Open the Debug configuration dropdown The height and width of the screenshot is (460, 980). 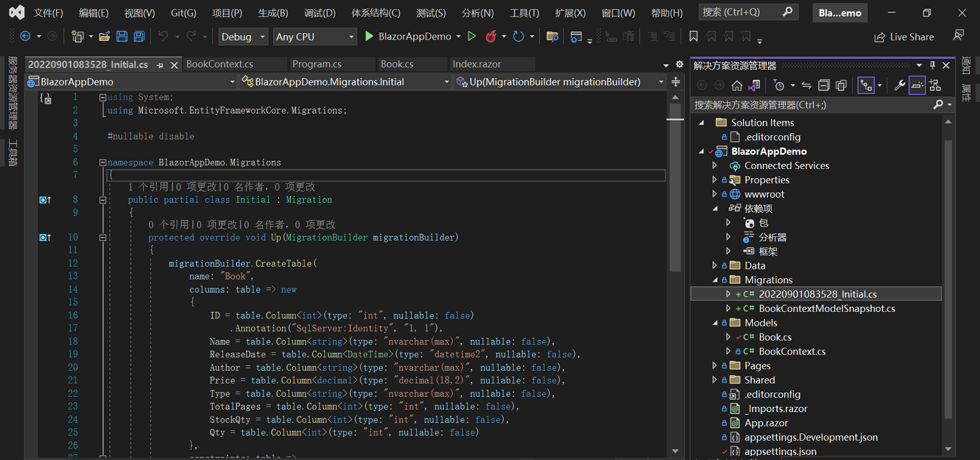(243, 37)
